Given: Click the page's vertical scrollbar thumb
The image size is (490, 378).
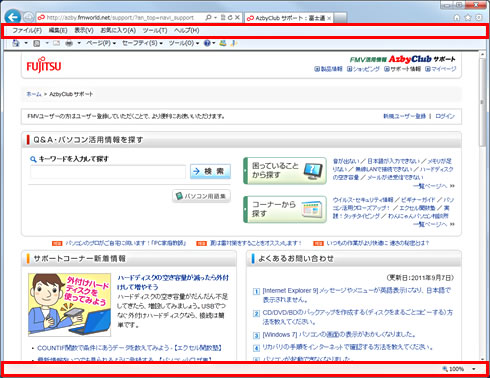Looking at the screenshot, I should [482, 102].
